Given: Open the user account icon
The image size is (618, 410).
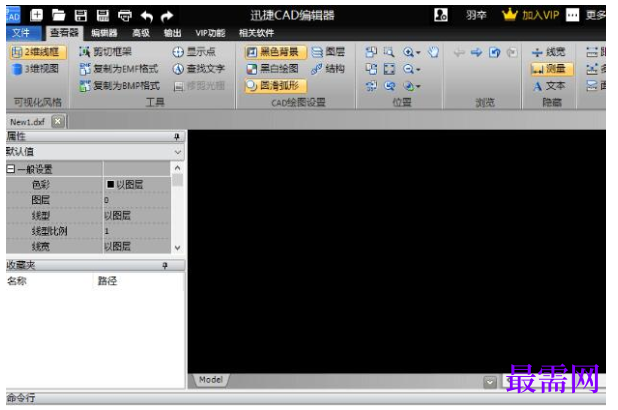Looking at the screenshot, I should (441, 15).
